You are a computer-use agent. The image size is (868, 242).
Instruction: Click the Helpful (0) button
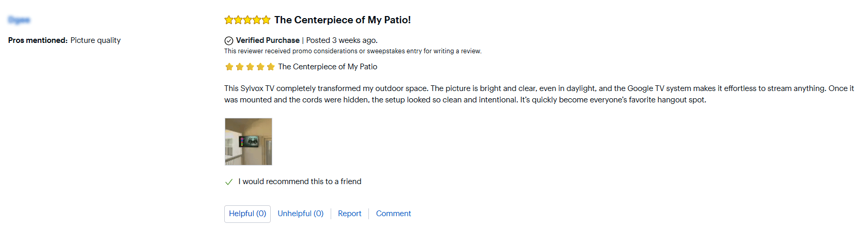(x=247, y=214)
